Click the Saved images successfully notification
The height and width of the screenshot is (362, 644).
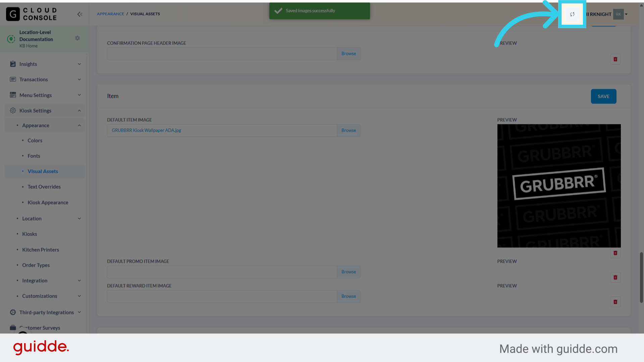(x=319, y=11)
